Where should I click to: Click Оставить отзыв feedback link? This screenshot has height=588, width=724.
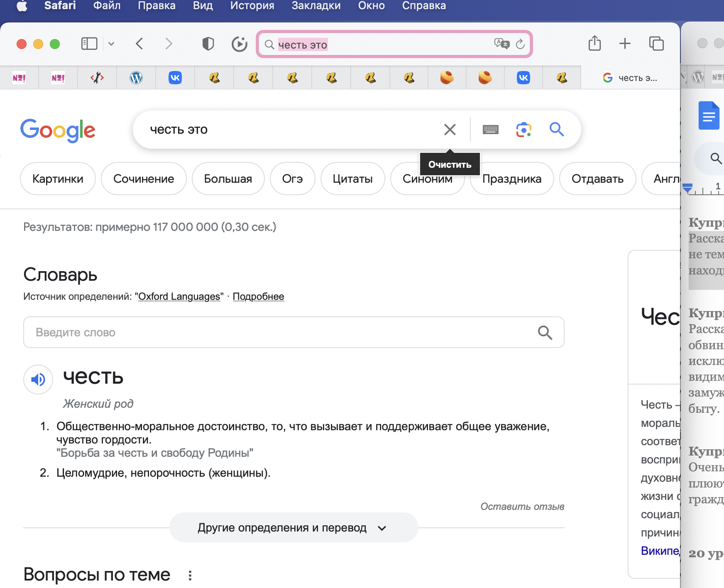point(522,507)
